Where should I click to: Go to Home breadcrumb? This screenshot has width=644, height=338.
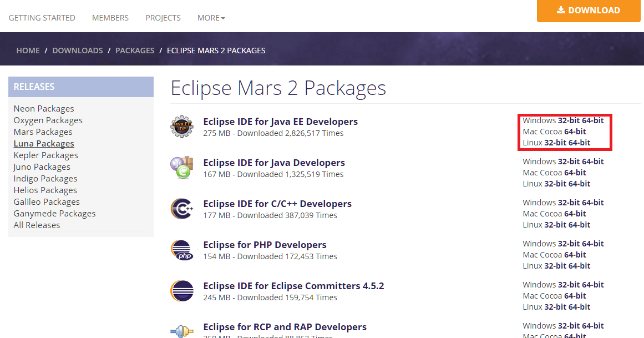pos(28,51)
